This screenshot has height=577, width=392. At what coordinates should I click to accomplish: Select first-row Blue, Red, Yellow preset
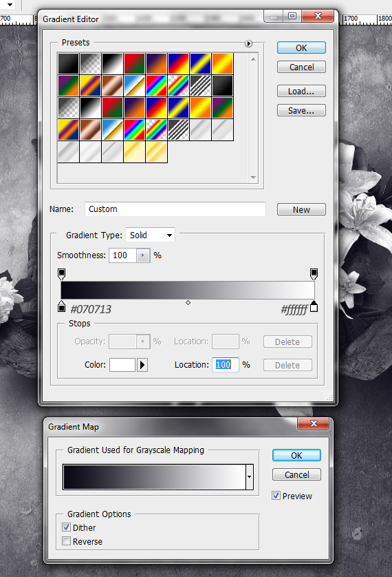(x=178, y=63)
